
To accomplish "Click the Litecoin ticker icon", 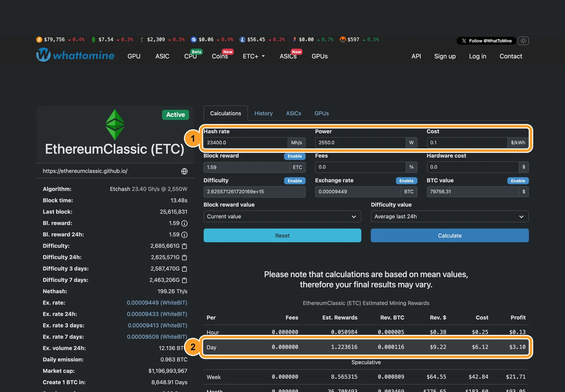I will point(242,40).
